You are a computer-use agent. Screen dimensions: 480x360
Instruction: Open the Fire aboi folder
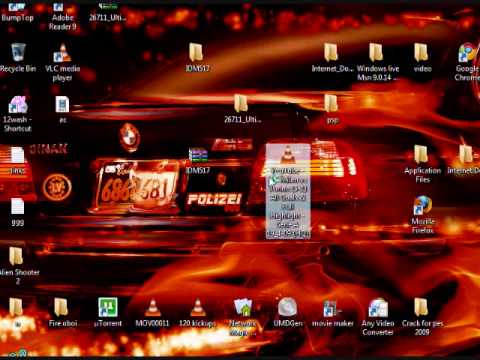pyautogui.click(x=63, y=312)
